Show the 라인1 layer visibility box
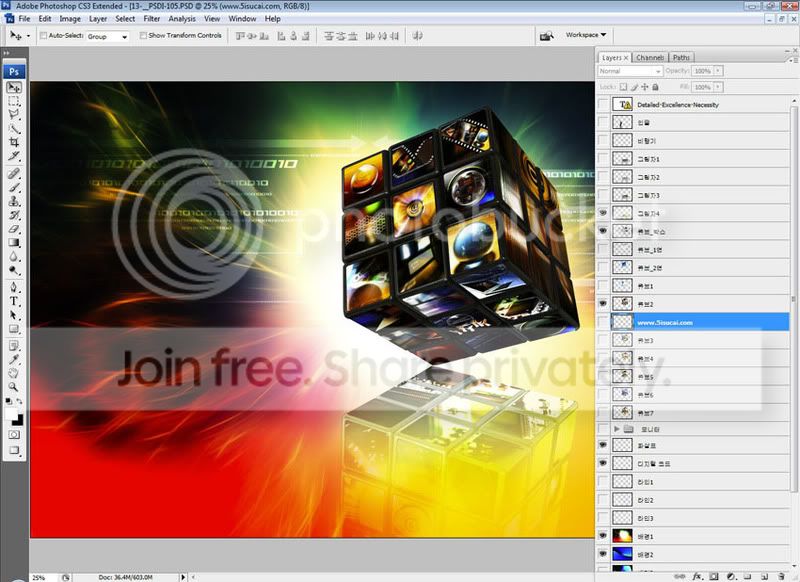Screen dimensions: 800x582 (x=603, y=481)
